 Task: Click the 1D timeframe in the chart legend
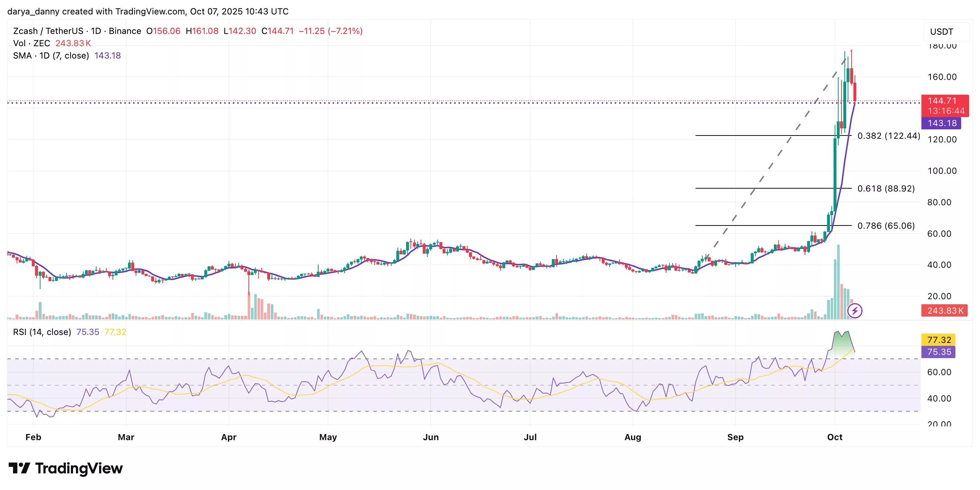(95, 31)
